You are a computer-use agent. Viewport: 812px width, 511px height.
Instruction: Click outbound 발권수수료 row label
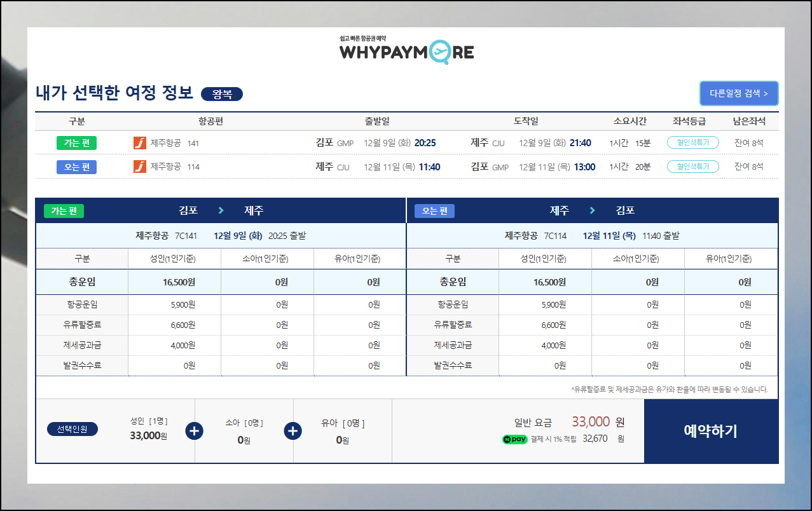82,365
